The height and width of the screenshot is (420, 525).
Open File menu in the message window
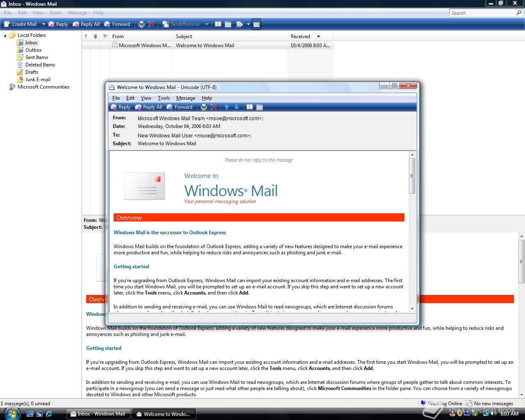(x=116, y=98)
